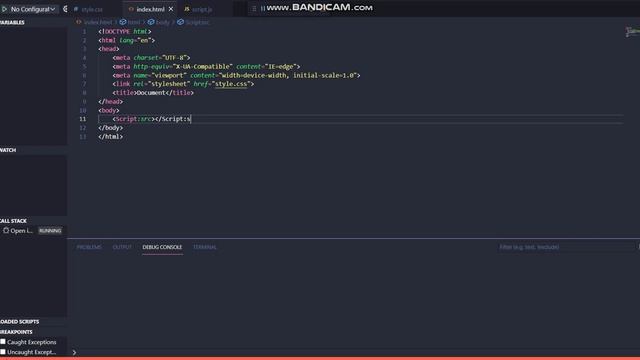Screen dimensions: 640x360
Task: Open the Terminal panel tab
Action: tap(204, 247)
